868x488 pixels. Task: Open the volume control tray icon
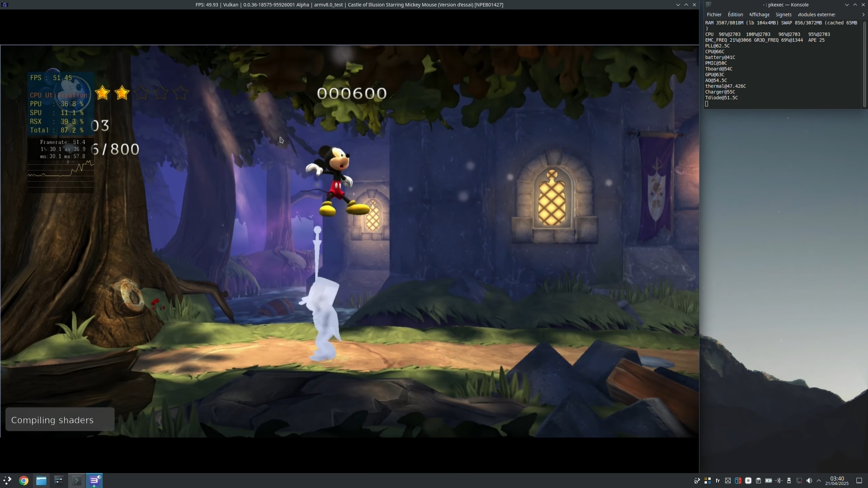click(x=809, y=481)
